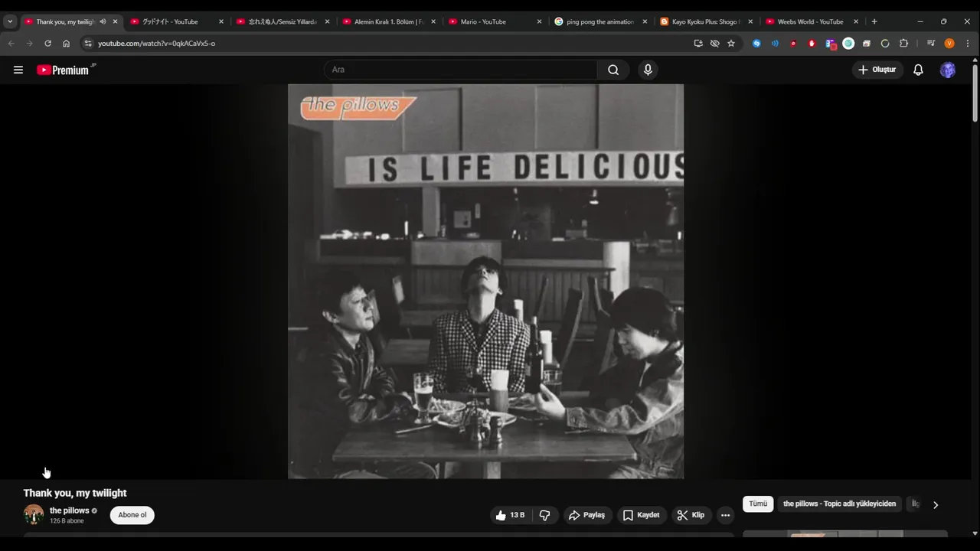
Task: Open the YouTube account avatar menu
Action: [x=948, y=70]
